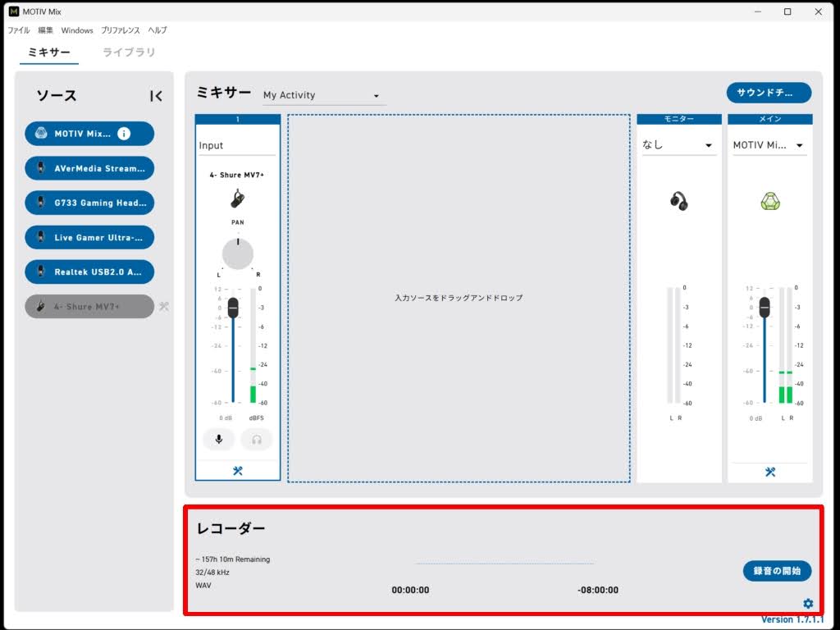The height and width of the screenshot is (630, 840).
Task: Open main output channel settings wrench icon
Action: [x=770, y=472]
